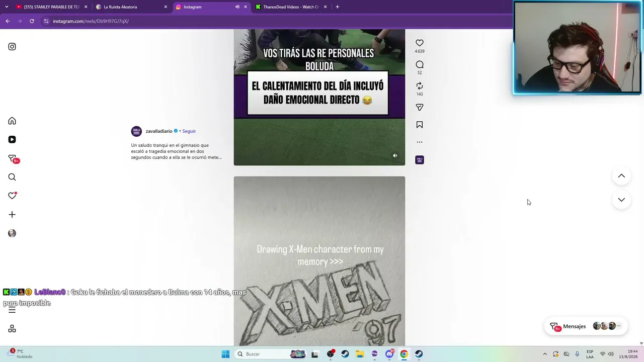Open zavalladiario profile picture
This screenshot has height=362, width=644.
(136, 131)
